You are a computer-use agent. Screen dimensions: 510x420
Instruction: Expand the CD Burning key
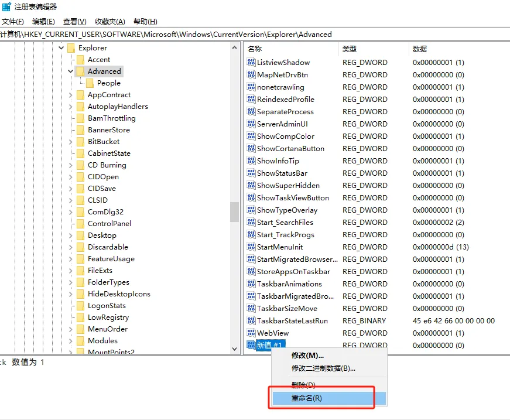(x=71, y=165)
